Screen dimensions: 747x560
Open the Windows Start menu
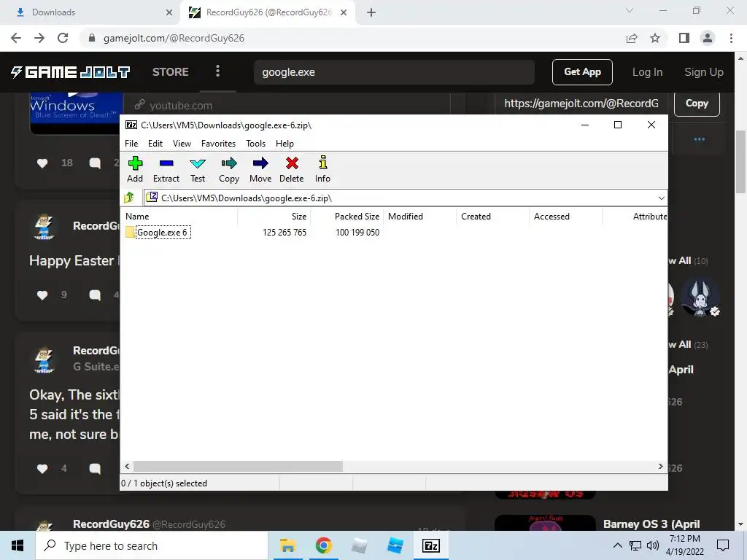(x=18, y=545)
